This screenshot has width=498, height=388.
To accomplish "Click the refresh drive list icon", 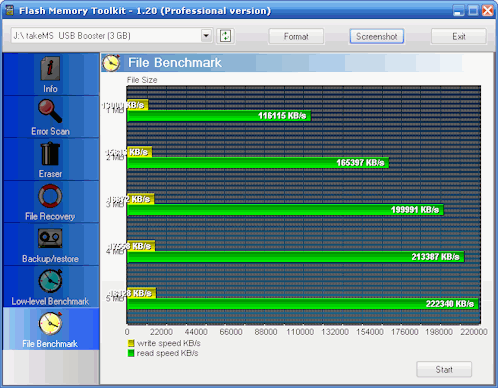I will pos(225,36).
